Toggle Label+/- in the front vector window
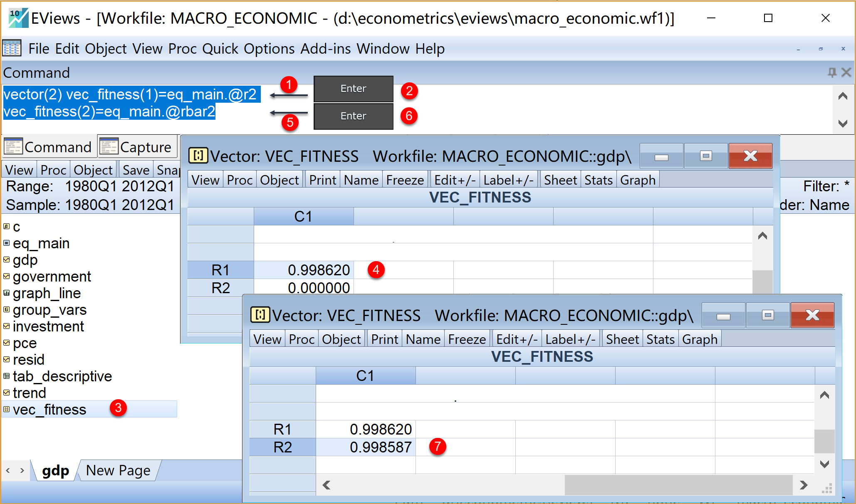The image size is (856, 504). click(570, 339)
